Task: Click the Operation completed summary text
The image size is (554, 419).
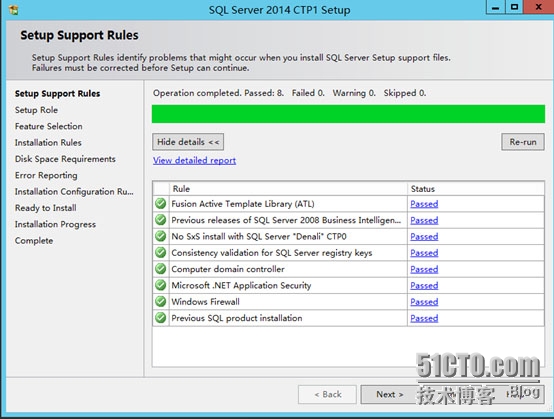Action: [x=289, y=93]
